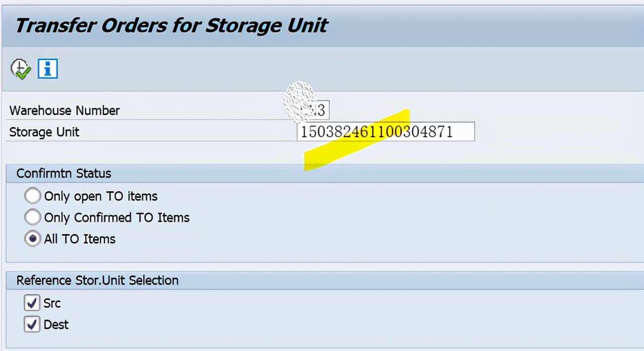644x351 pixels.
Task: Select the Confirmtn Status group header
Action: click(x=64, y=174)
